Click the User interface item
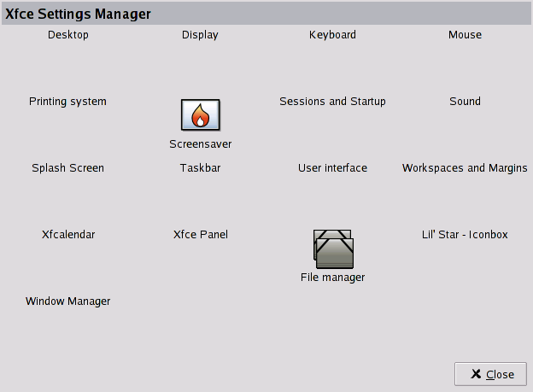Screen dimensions: 533x392 pyautogui.click(x=332, y=168)
